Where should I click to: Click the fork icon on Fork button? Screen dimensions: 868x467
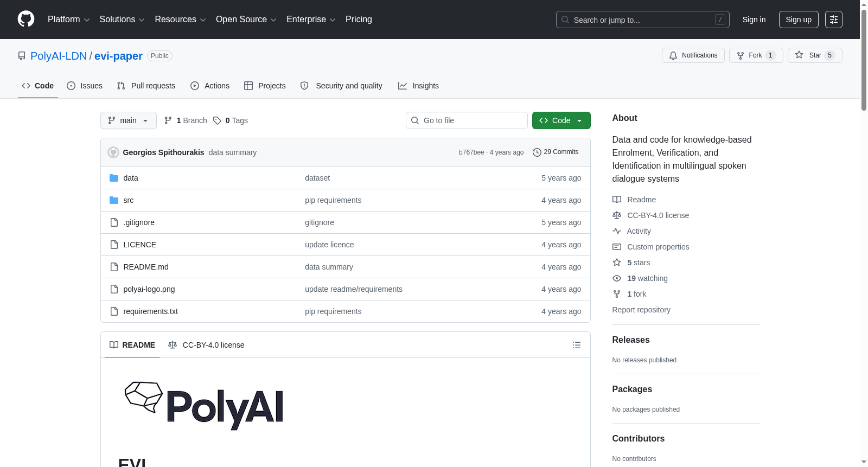point(741,55)
